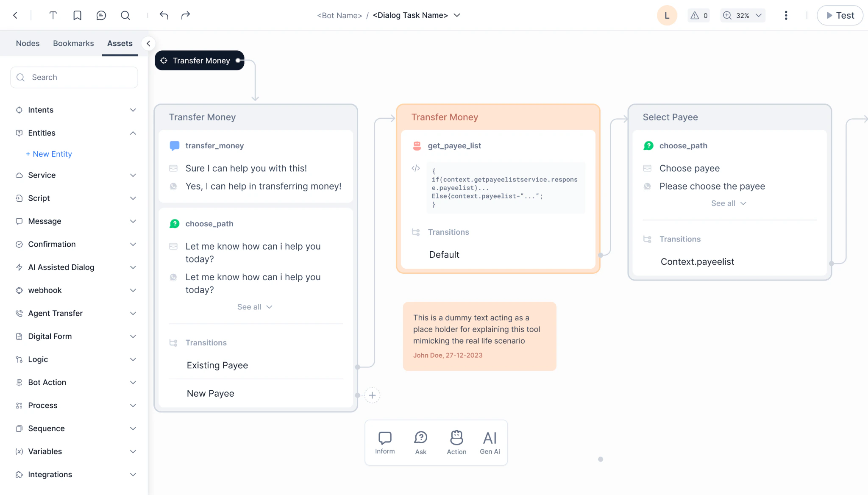Click the + New Entity link
The image size is (868, 495).
49,154
